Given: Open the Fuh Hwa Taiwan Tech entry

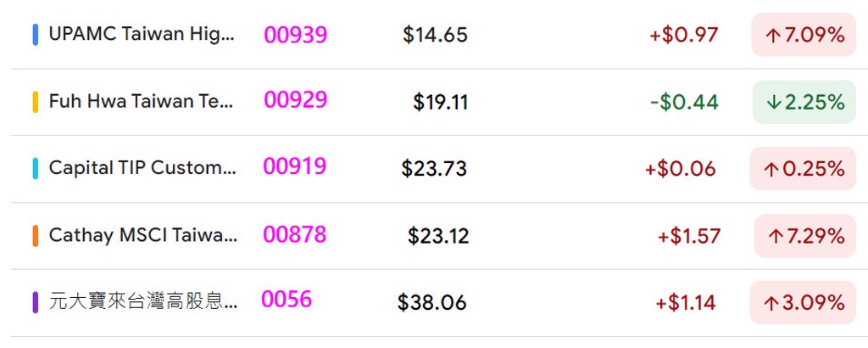Looking at the screenshot, I should [142, 102].
